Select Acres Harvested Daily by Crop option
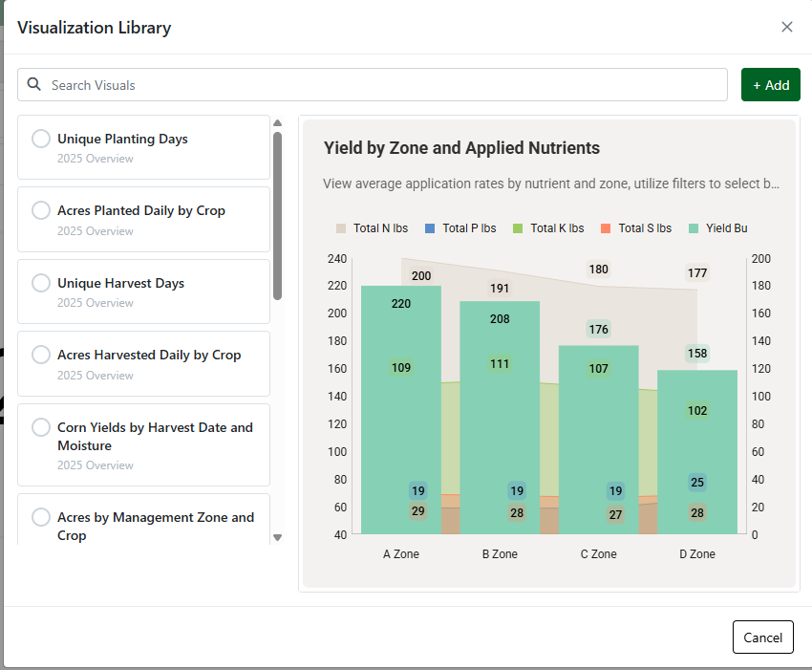Image resolution: width=812 pixels, height=670 pixels. coord(41,355)
